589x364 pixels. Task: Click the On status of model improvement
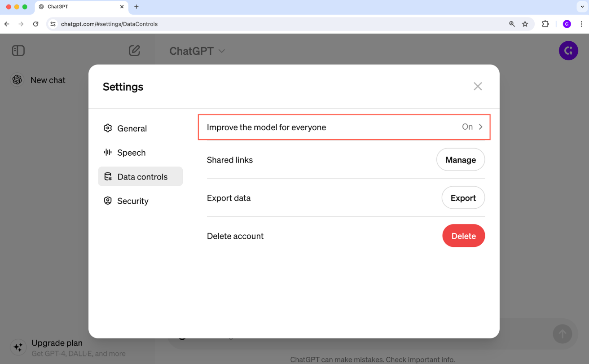tap(467, 127)
